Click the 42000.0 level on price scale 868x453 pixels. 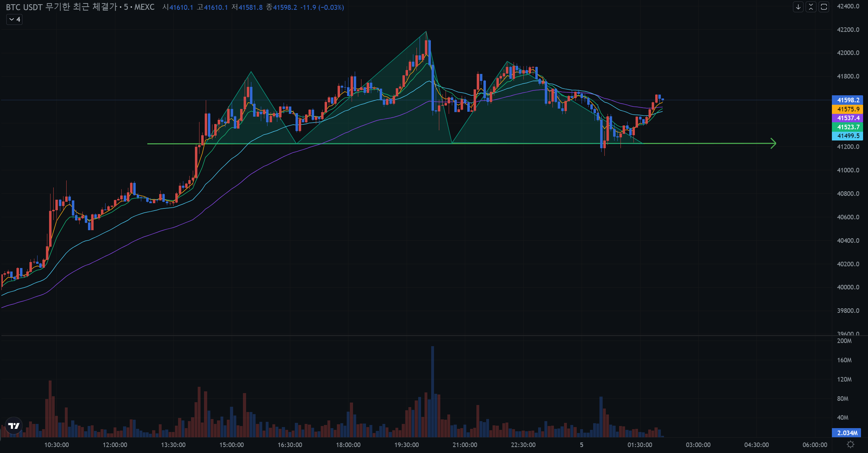point(848,53)
